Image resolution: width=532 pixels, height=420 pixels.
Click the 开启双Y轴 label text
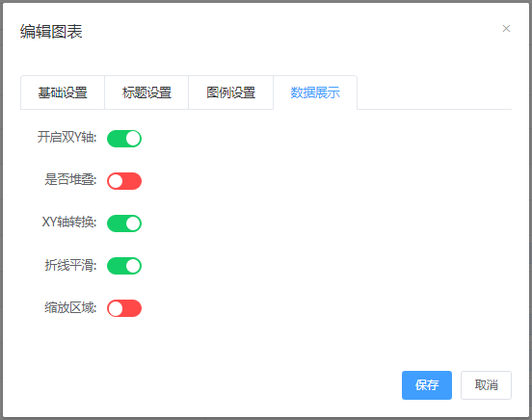[66, 138]
